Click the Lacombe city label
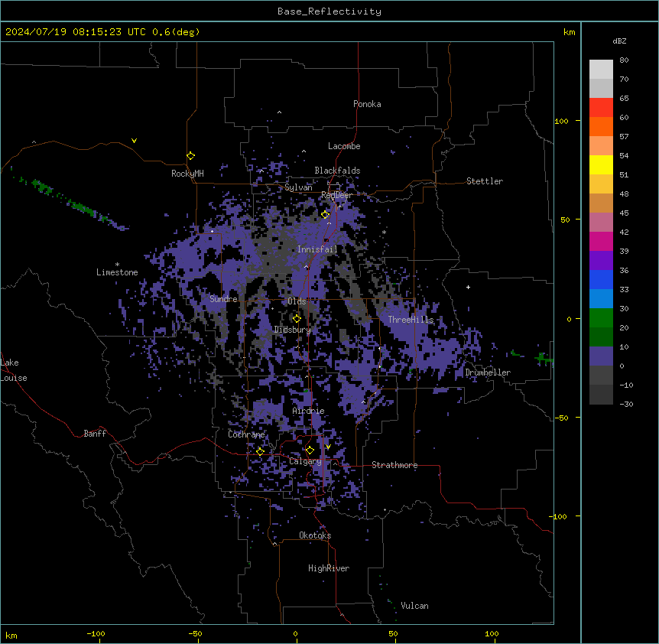Viewport: 659px width, 644px height. pos(344,146)
